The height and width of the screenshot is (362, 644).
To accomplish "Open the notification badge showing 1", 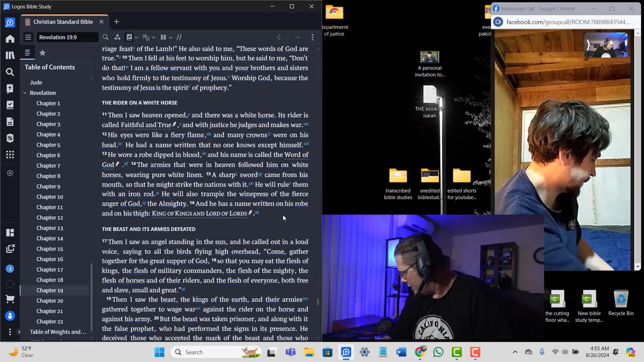I will [x=10, y=269].
